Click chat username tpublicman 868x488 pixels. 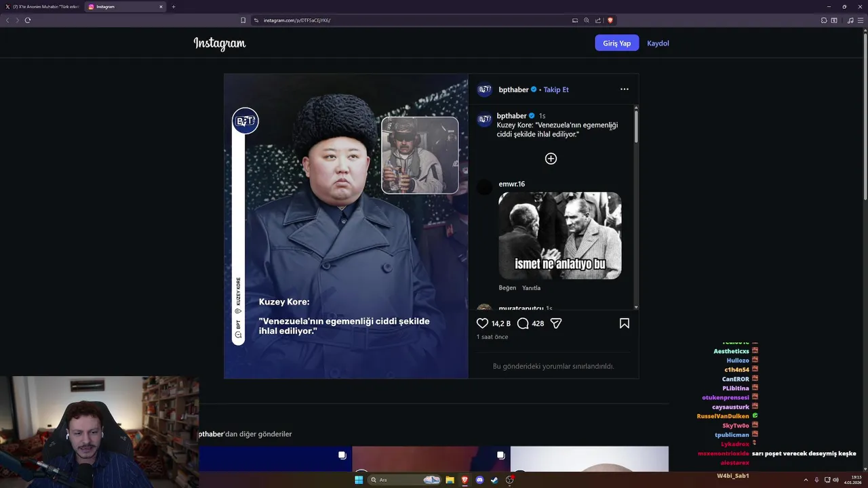point(732,435)
